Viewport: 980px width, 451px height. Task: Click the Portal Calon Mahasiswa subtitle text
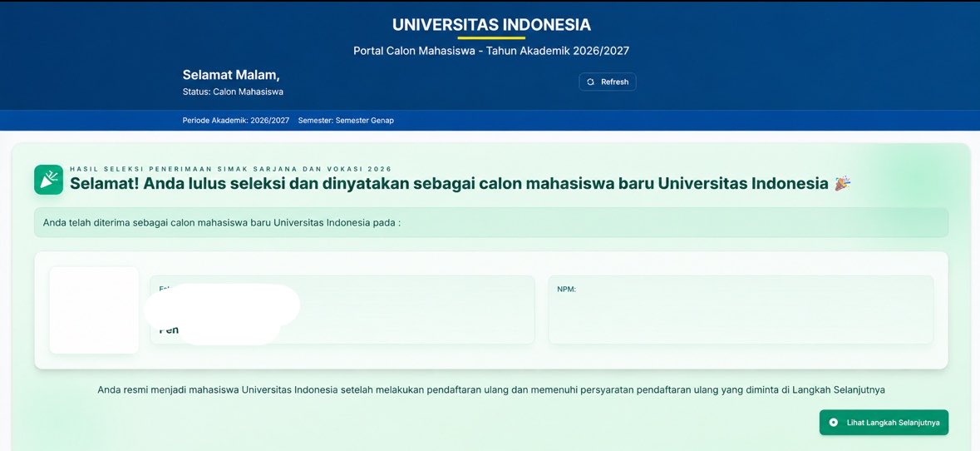click(491, 51)
